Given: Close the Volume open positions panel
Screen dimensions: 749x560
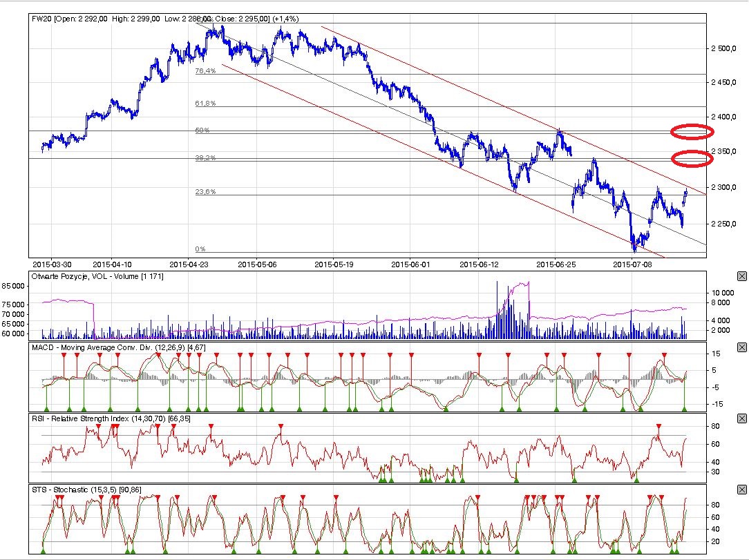Looking at the screenshot, I should pos(742,276).
